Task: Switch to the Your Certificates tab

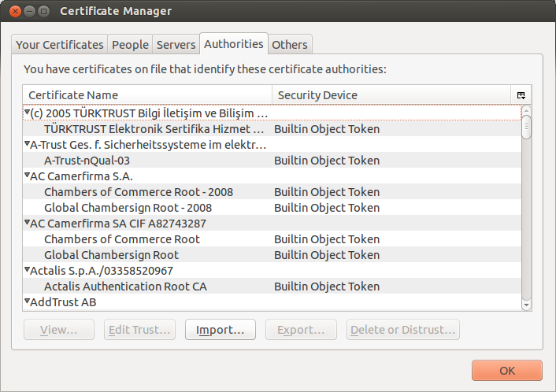Action: [60, 45]
